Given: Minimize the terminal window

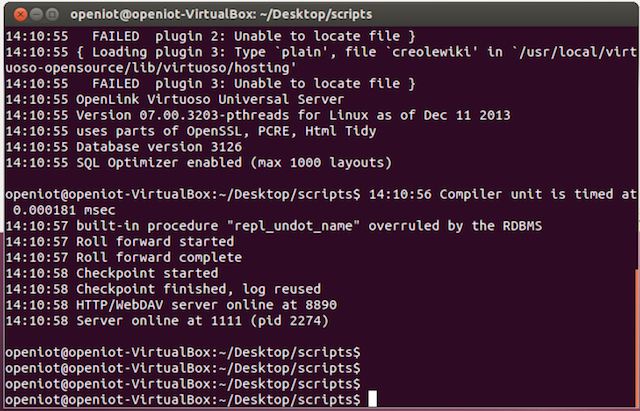Looking at the screenshot, I should (x=37, y=15).
